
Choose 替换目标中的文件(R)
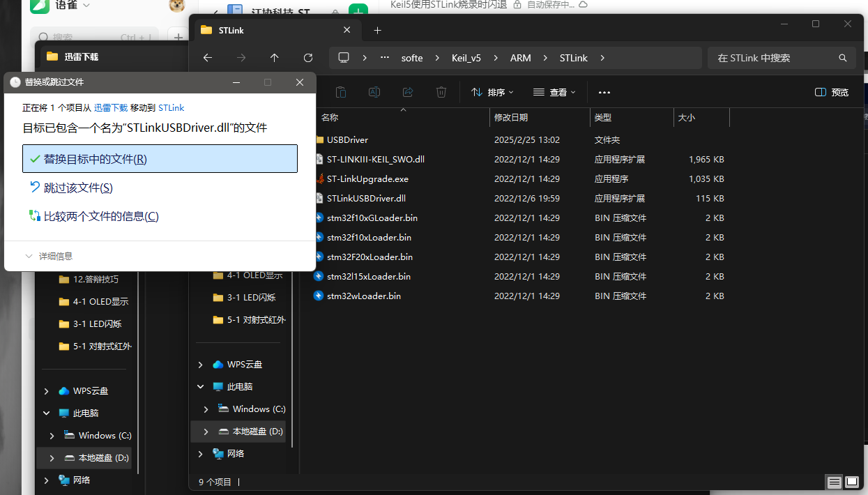click(160, 159)
